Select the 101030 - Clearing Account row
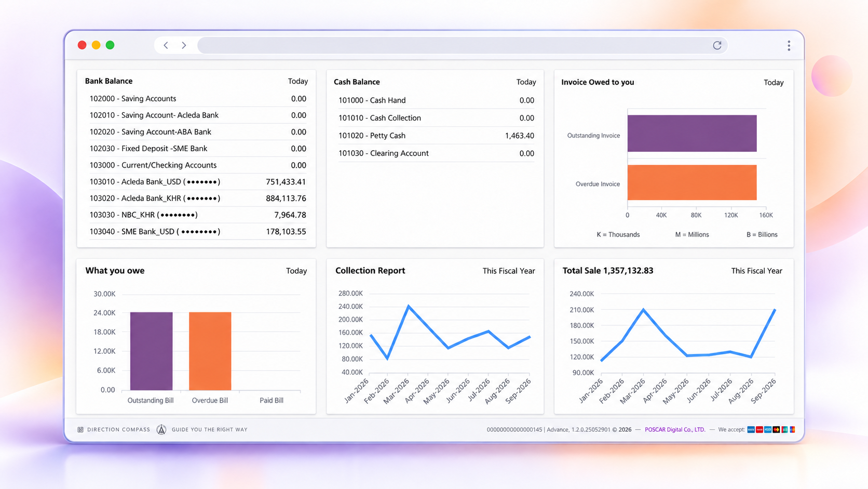Viewport: 868px width, 489px height. tap(436, 153)
